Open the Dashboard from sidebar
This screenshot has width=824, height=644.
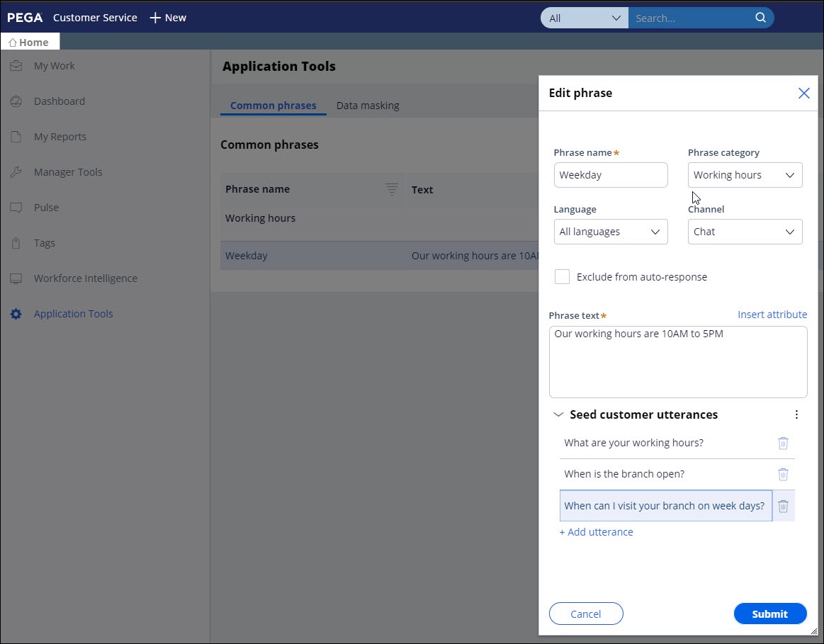tap(59, 101)
